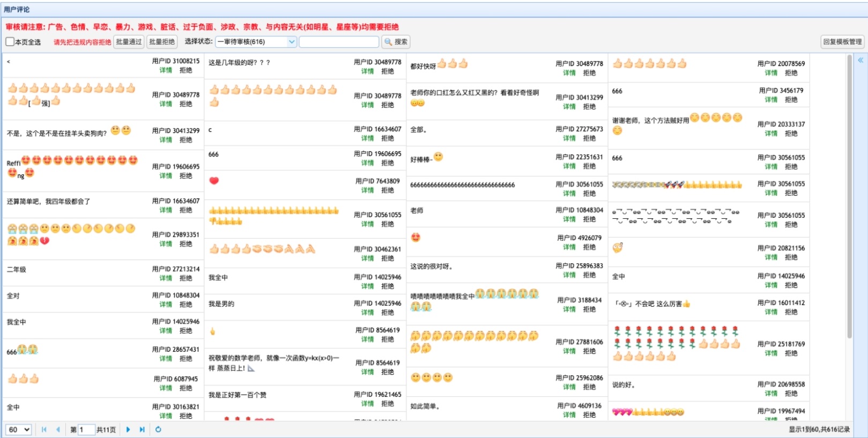Image resolution: width=868 pixels, height=438 pixels.
Task: Go to the next page of comments
Action: point(128,429)
